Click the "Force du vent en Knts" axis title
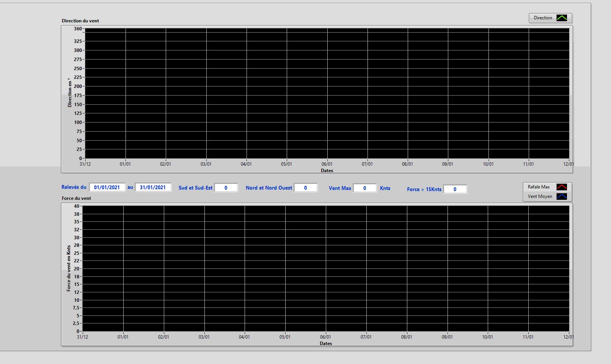 click(69, 268)
